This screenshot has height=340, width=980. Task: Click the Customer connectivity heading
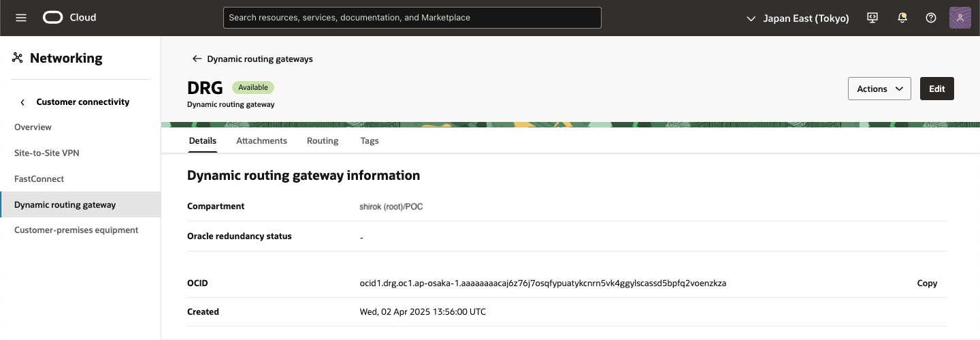(x=83, y=102)
